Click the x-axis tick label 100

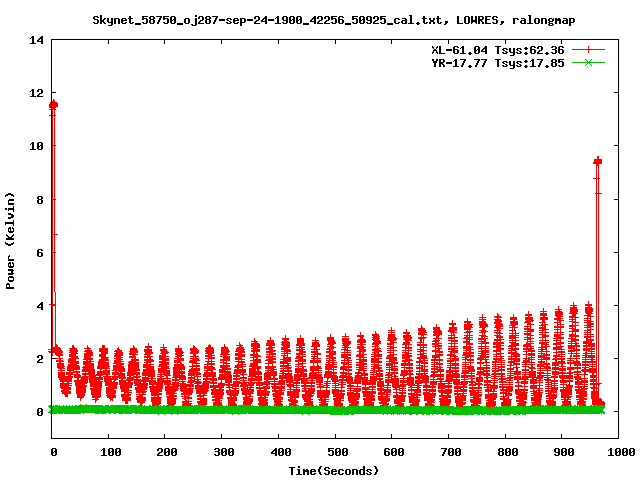[111, 452]
